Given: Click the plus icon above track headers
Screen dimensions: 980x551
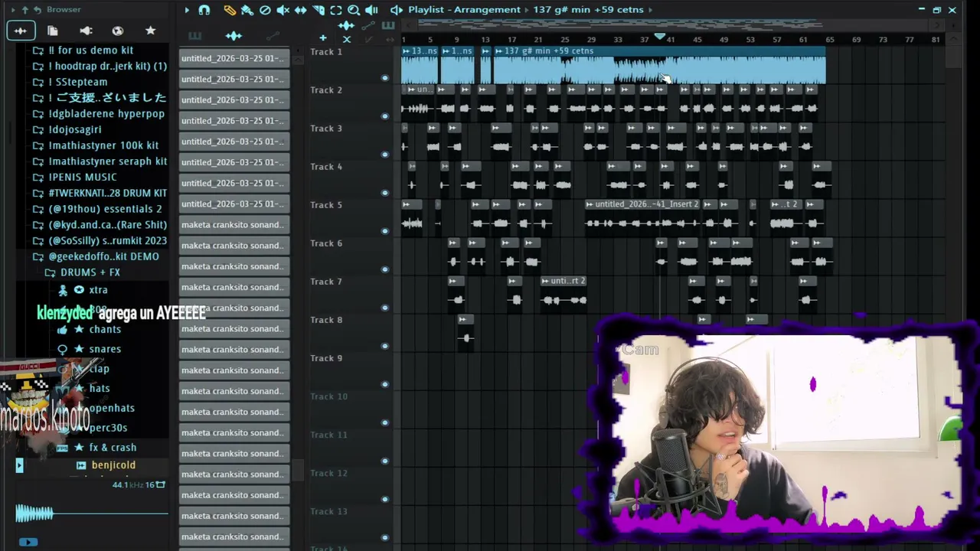Looking at the screenshot, I should [323, 37].
